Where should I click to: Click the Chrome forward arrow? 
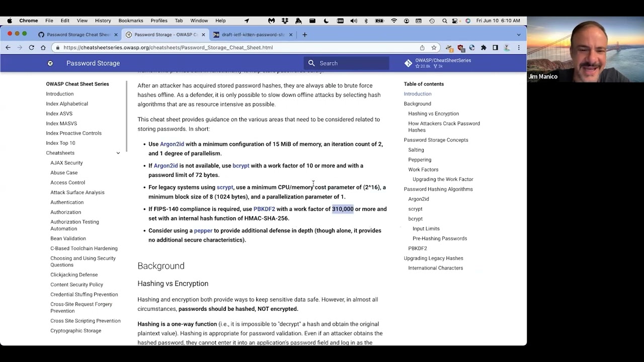coord(20,47)
